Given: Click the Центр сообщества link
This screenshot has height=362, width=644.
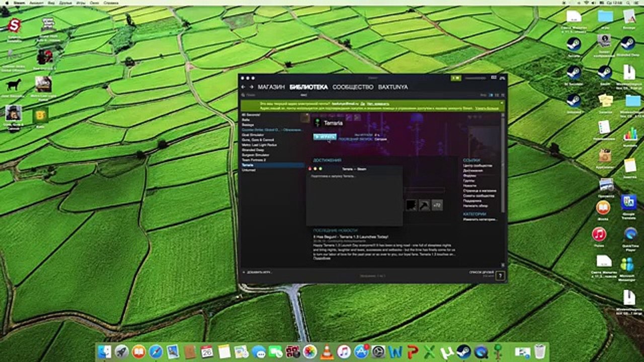Looking at the screenshot, I should tap(477, 165).
